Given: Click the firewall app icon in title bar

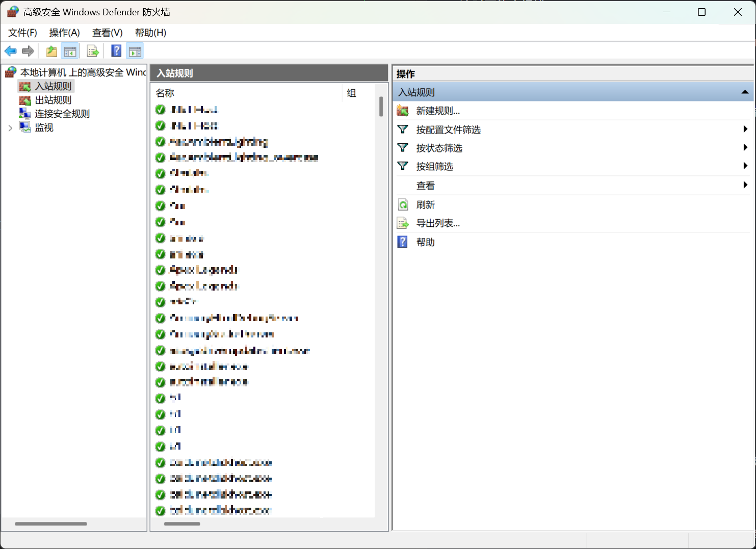Looking at the screenshot, I should pos(13,12).
